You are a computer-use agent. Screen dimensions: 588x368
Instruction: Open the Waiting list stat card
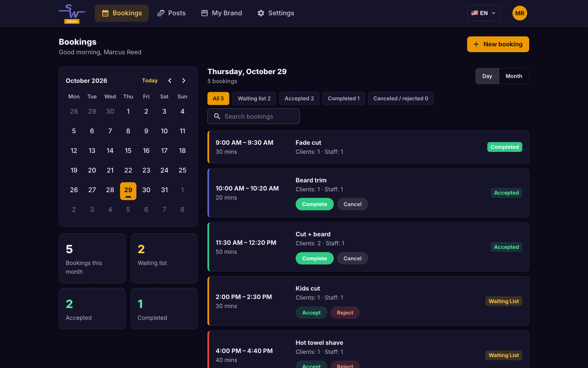pos(164,258)
